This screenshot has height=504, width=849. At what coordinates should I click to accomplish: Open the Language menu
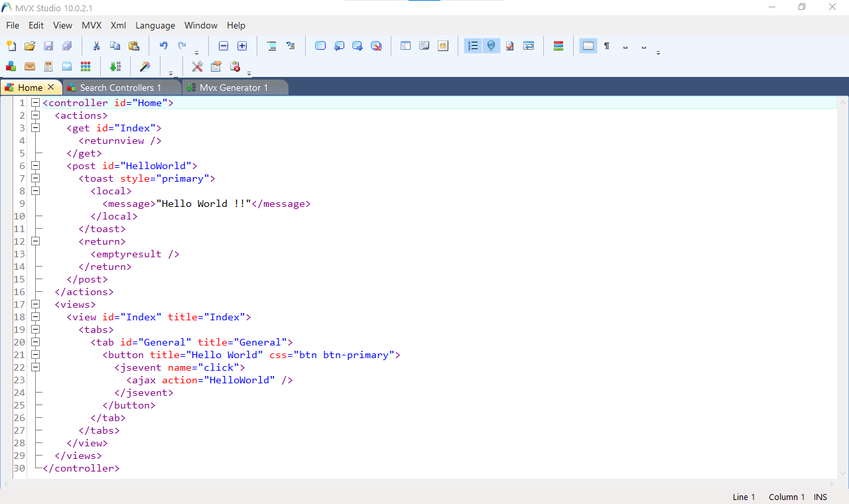155,25
